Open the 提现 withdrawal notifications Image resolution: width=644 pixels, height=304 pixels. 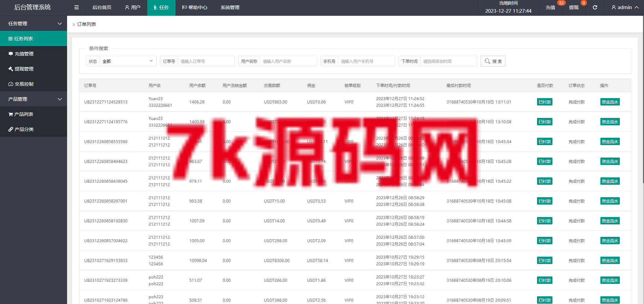[574, 7]
